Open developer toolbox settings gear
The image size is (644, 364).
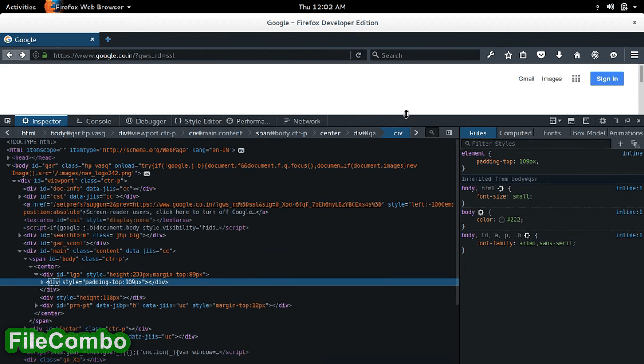click(603, 121)
